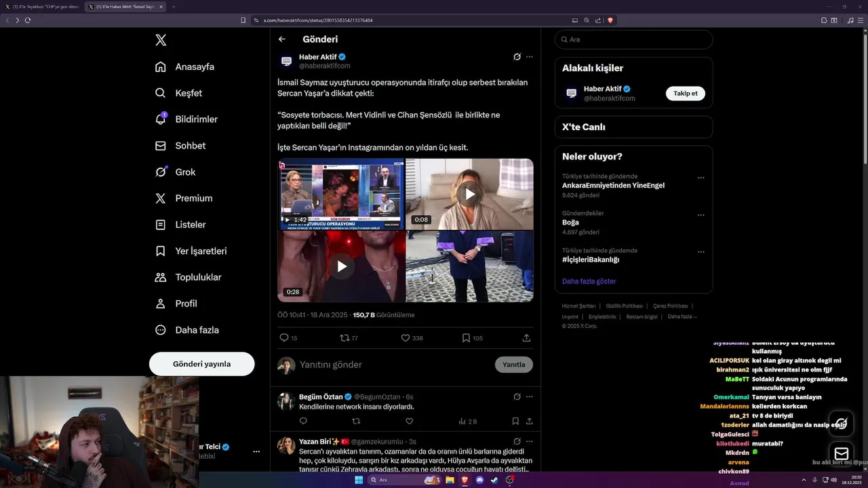Switch to the first X'te Teyakkuz tab
868x488 pixels.
pyautogui.click(x=41, y=7)
